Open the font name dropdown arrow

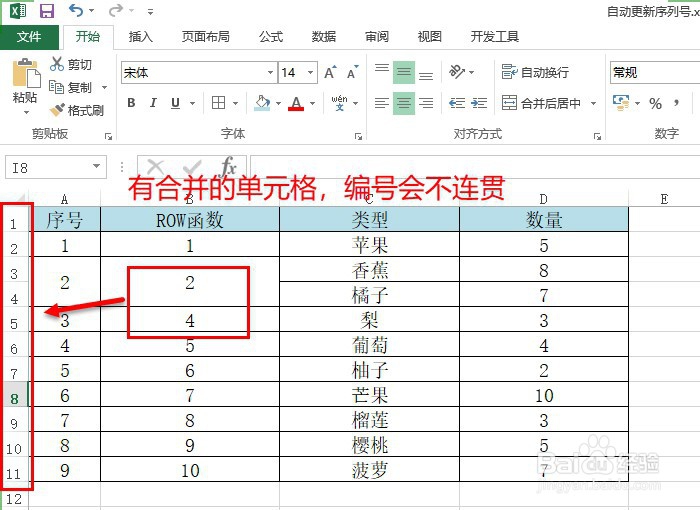(270, 72)
